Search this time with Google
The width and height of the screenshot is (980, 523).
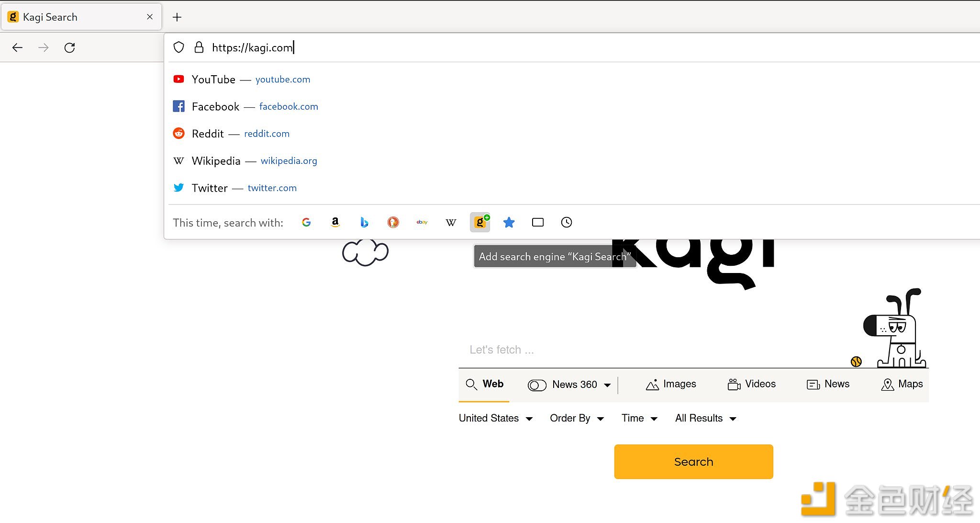[306, 222]
